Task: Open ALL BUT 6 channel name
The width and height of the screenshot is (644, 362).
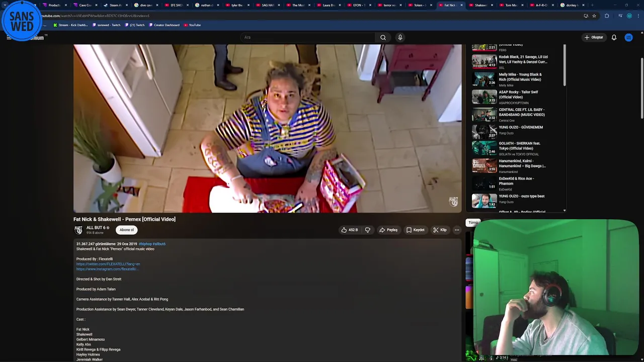Action: (96, 228)
